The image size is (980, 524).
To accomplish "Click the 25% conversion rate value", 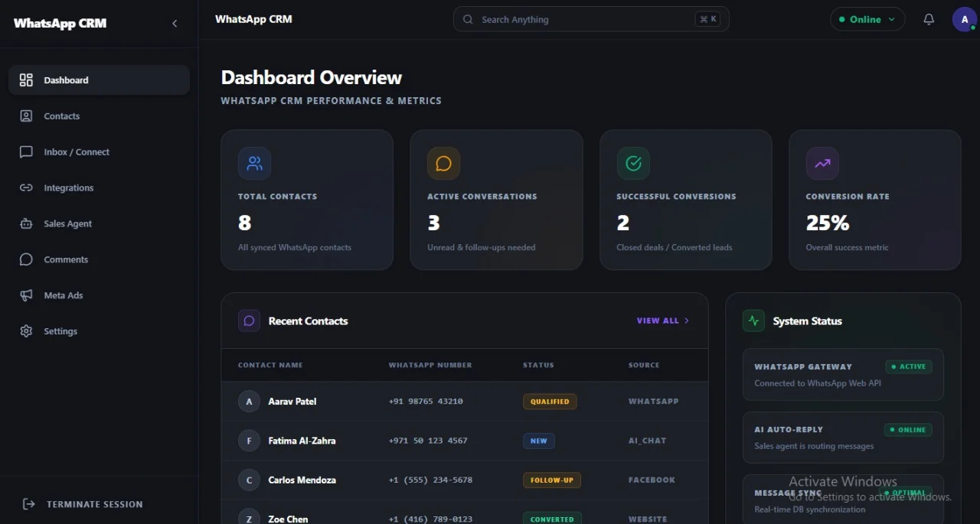I will [828, 223].
